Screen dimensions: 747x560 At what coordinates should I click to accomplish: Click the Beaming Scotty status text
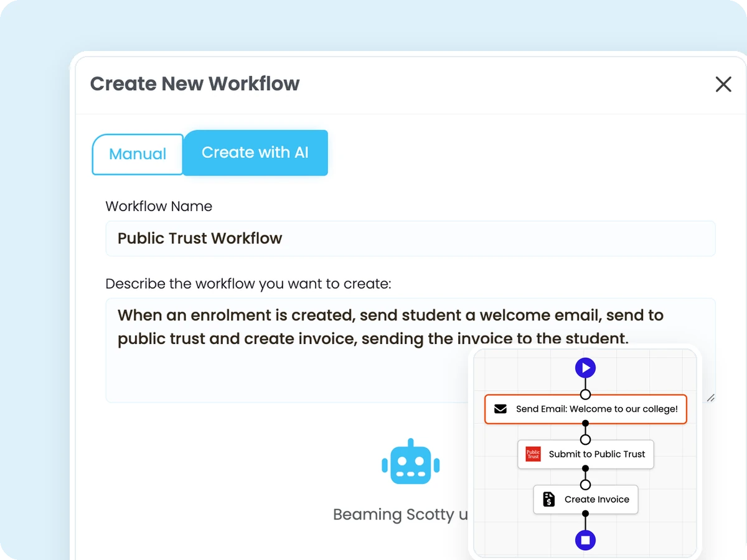401,515
